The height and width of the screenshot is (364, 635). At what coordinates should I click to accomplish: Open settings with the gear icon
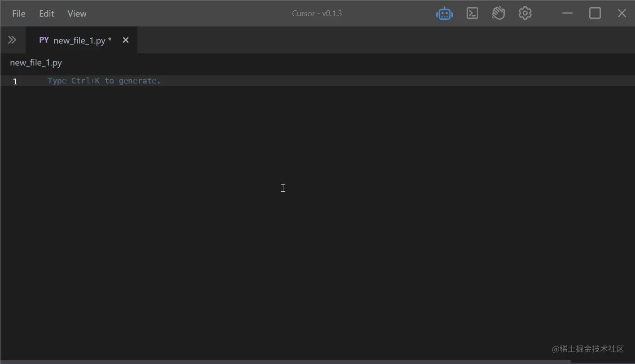[525, 13]
